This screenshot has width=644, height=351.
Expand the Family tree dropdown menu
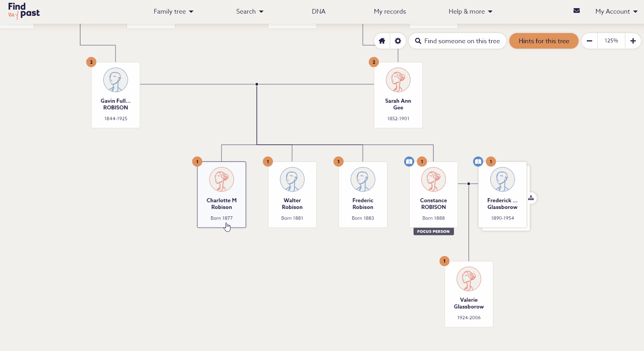[173, 11]
